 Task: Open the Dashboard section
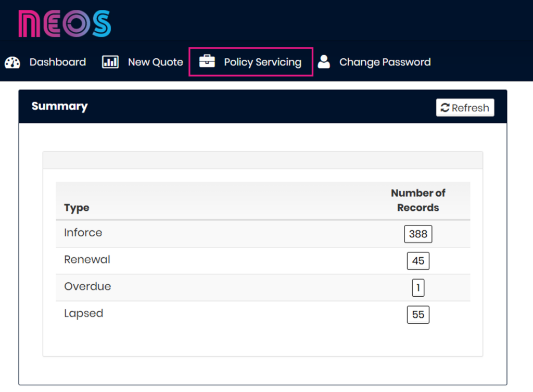(x=57, y=62)
